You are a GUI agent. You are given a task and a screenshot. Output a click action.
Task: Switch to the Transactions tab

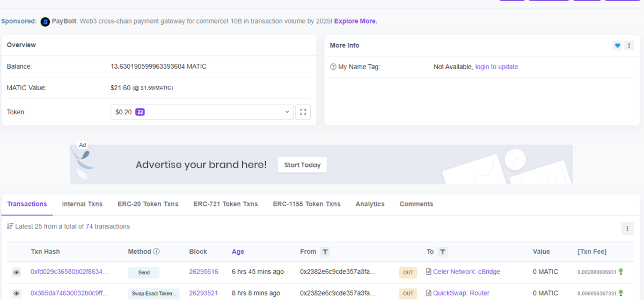point(27,204)
